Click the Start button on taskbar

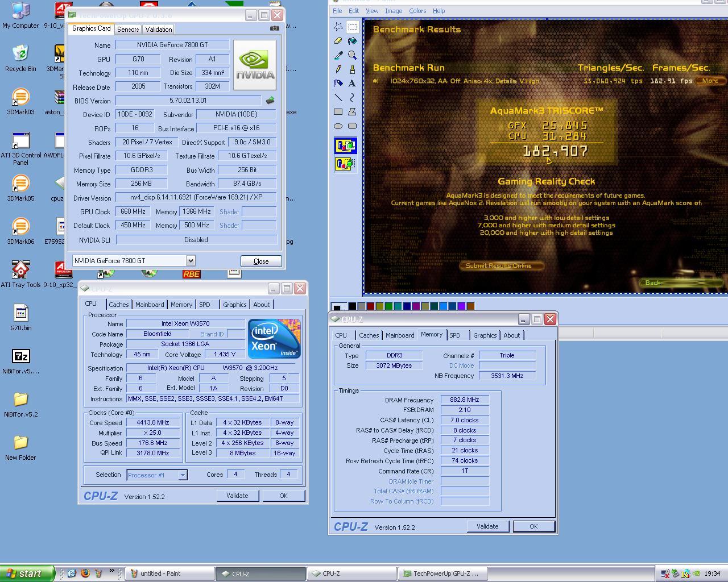[27, 573]
